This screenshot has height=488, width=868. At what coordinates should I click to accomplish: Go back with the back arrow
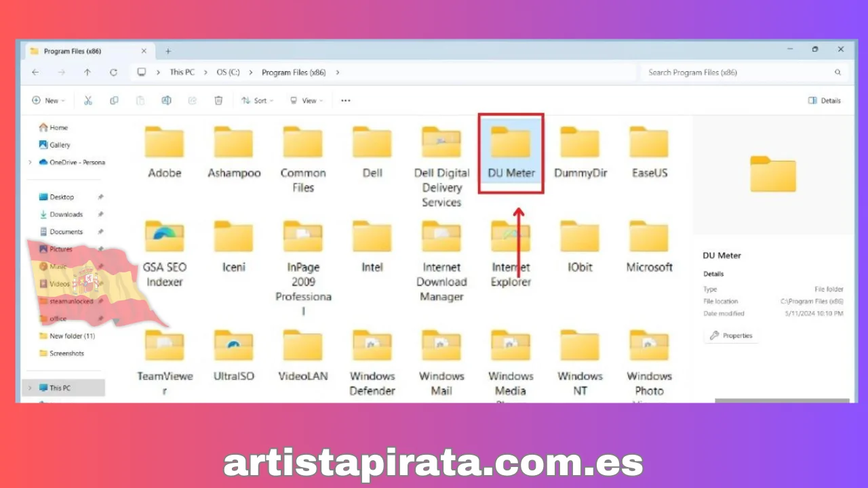(35, 73)
